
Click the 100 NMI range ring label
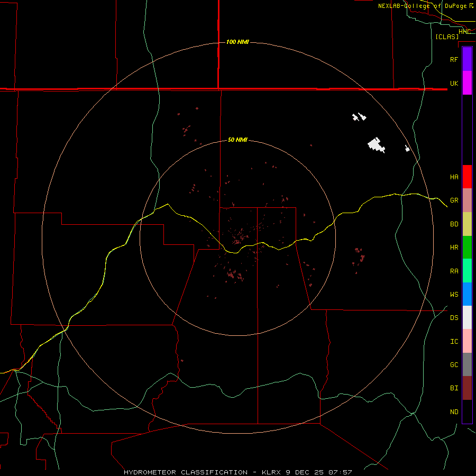237,42
